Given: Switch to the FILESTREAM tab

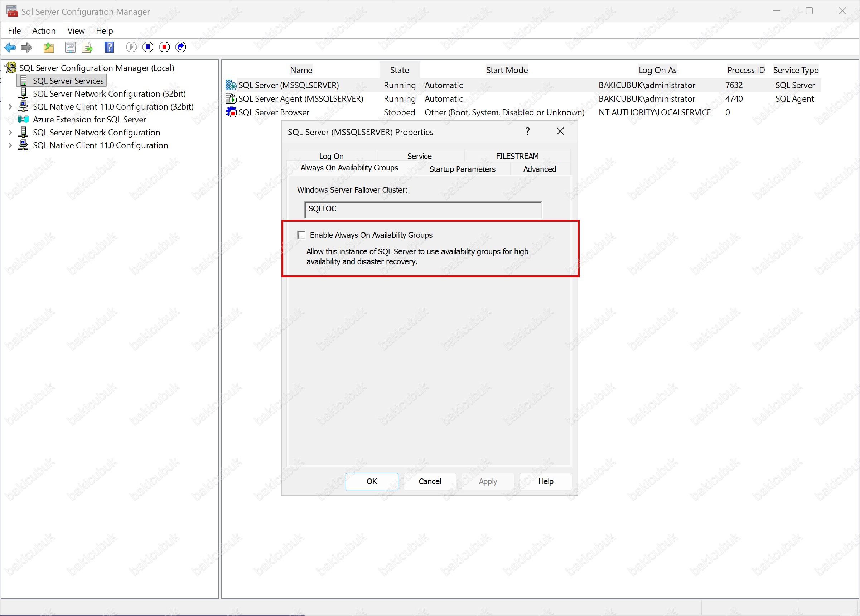Looking at the screenshot, I should [x=517, y=156].
